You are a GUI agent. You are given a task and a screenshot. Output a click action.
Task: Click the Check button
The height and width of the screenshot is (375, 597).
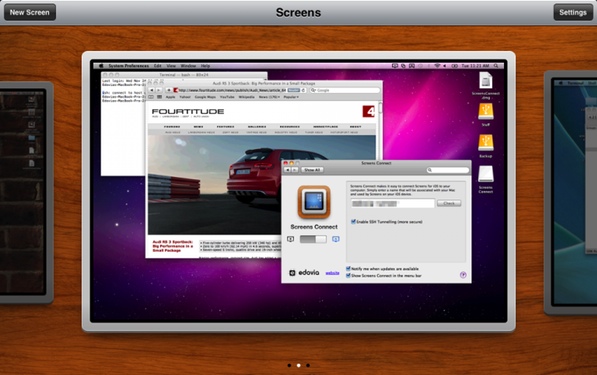(449, 203)
